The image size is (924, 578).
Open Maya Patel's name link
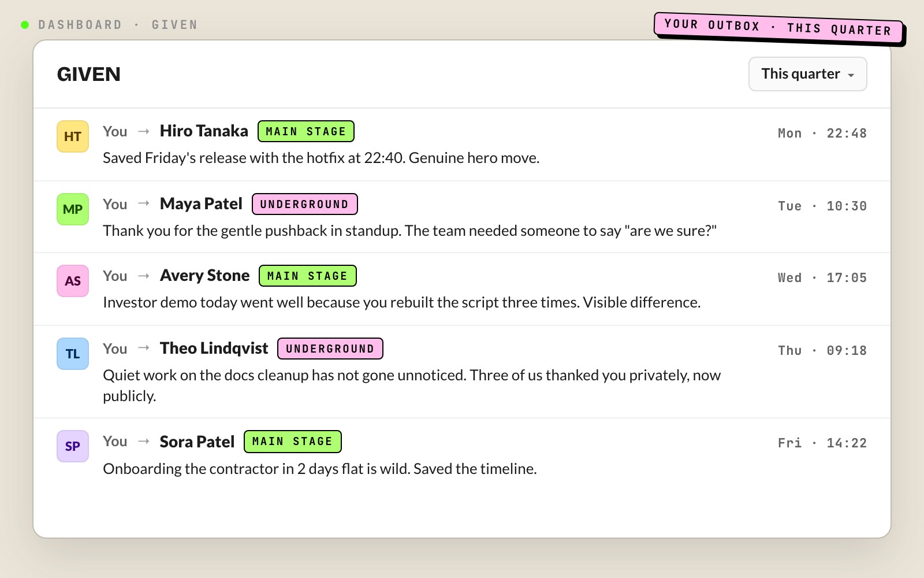click(x=201, y=204)
